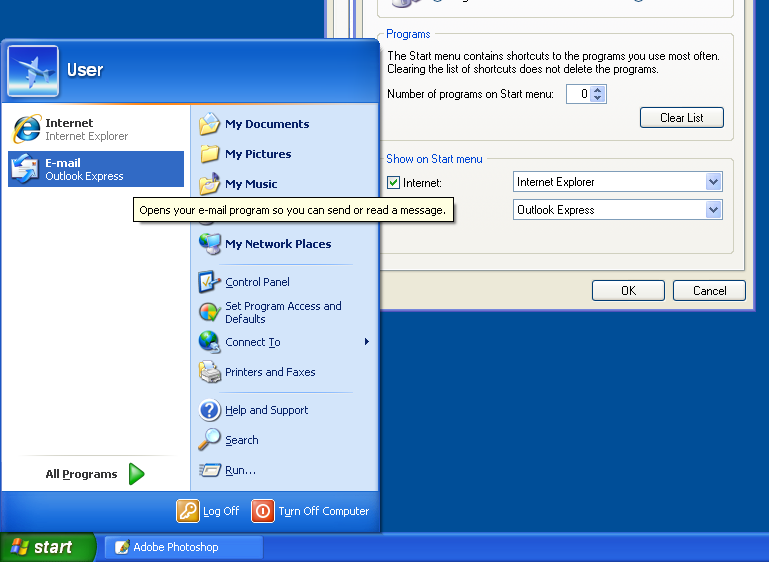Click Cancel in the dialog
Image resolution: width=769 pixels, height=562 pixels.
pos(709,291)
